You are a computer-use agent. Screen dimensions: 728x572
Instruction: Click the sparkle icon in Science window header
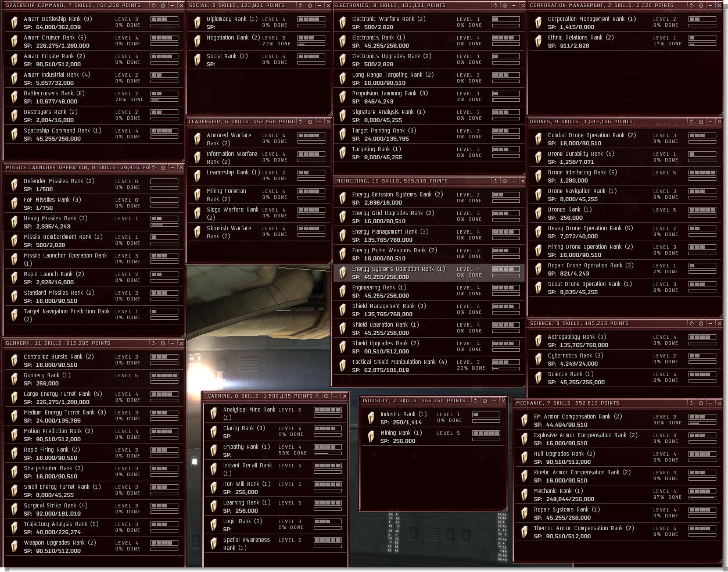[693, 323]
